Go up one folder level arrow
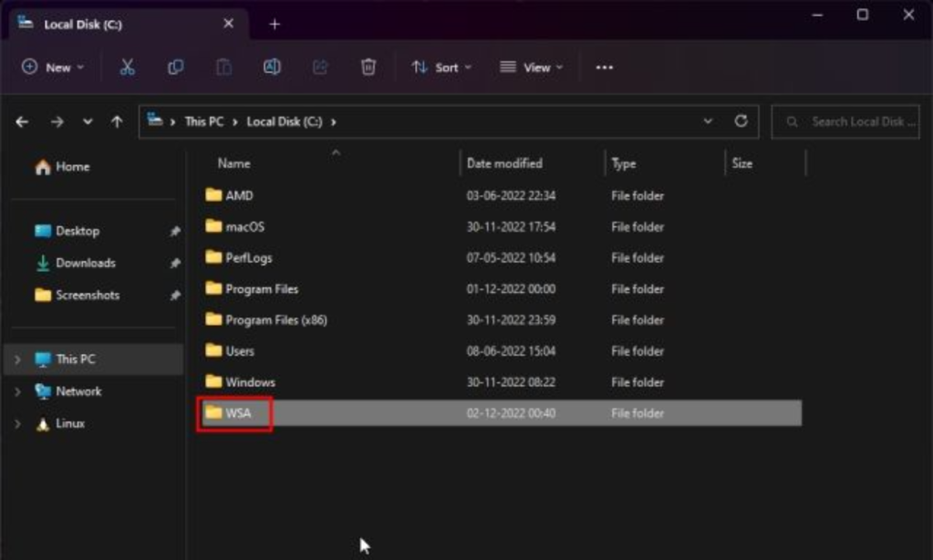The width and height of the screenshot is (933, 560). [x=117, y=122]
